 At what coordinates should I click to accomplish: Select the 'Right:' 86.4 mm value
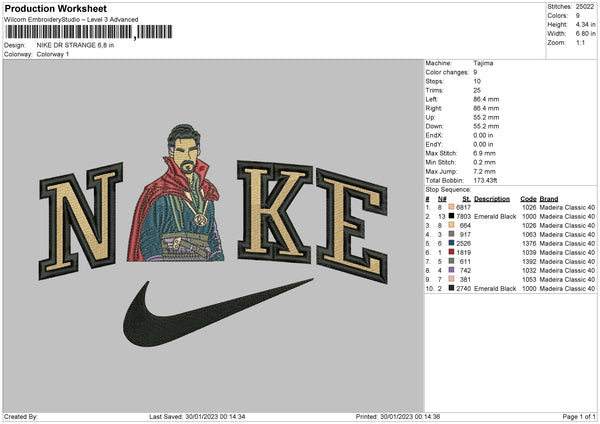coord(486,108)
